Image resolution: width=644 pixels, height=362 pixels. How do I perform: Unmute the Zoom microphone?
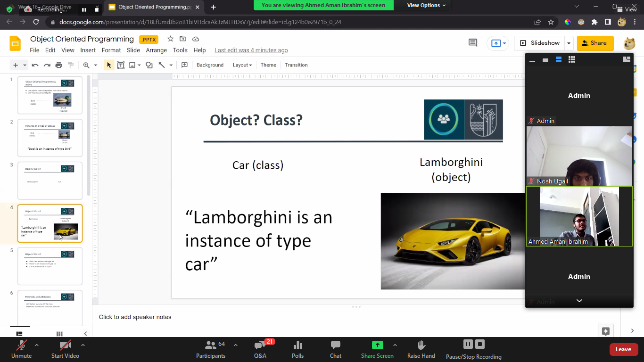(x=22, y=350)
